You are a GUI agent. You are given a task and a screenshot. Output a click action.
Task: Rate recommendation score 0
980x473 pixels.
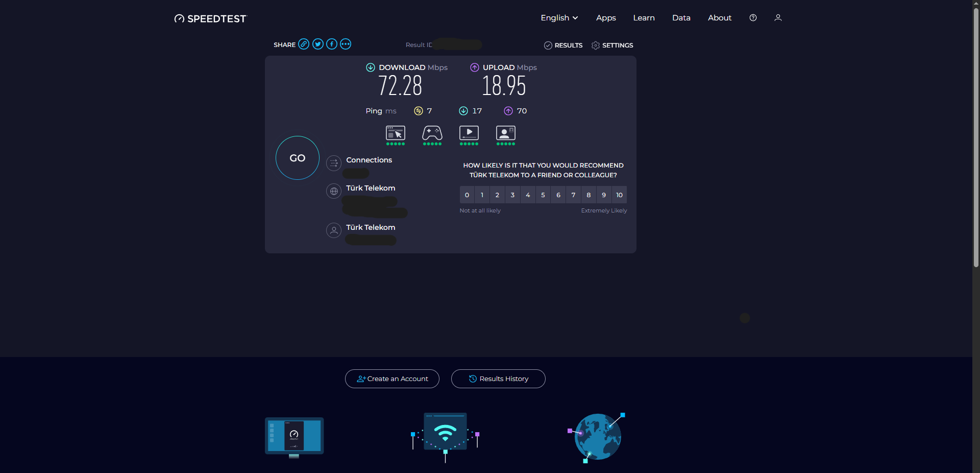pos(467,195)
